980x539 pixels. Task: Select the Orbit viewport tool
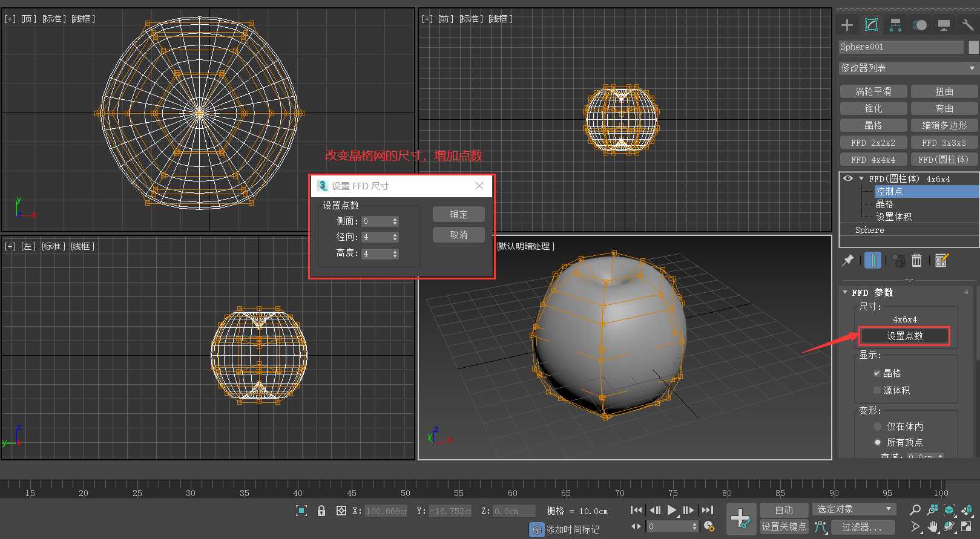tap(950, 527)
